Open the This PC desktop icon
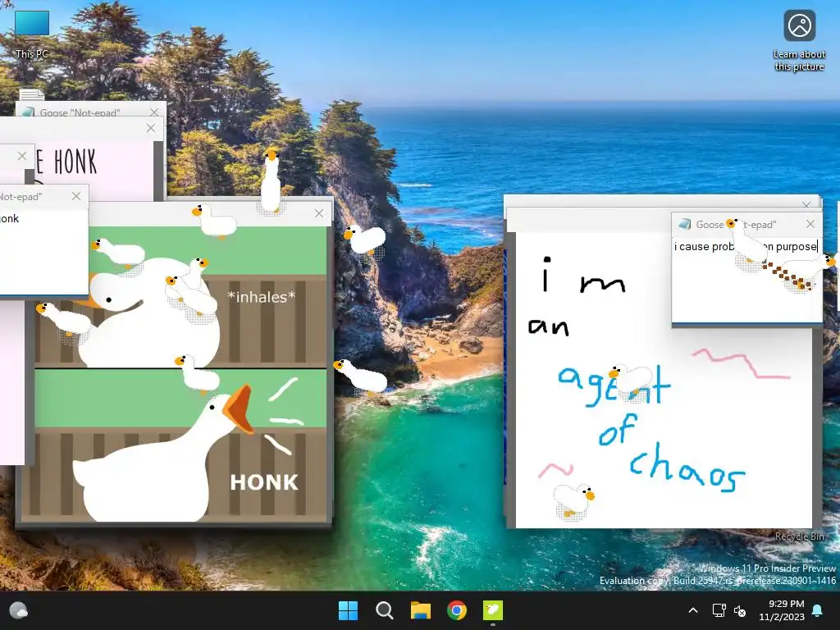Screen dimensions: 840x630 tap(32, 34)
